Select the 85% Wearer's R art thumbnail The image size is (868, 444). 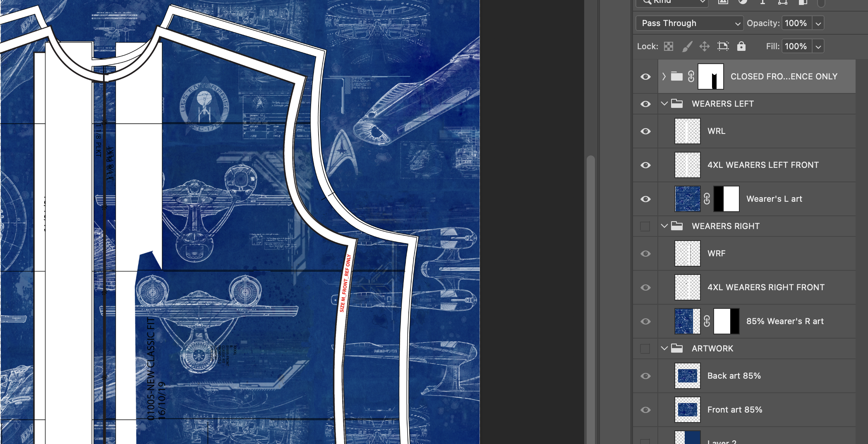click(688, 321)
